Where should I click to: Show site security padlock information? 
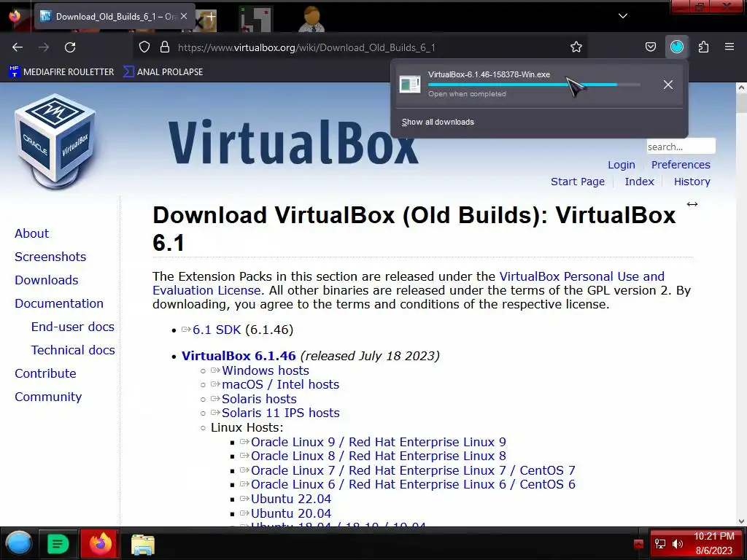click(x=165, y=47)
